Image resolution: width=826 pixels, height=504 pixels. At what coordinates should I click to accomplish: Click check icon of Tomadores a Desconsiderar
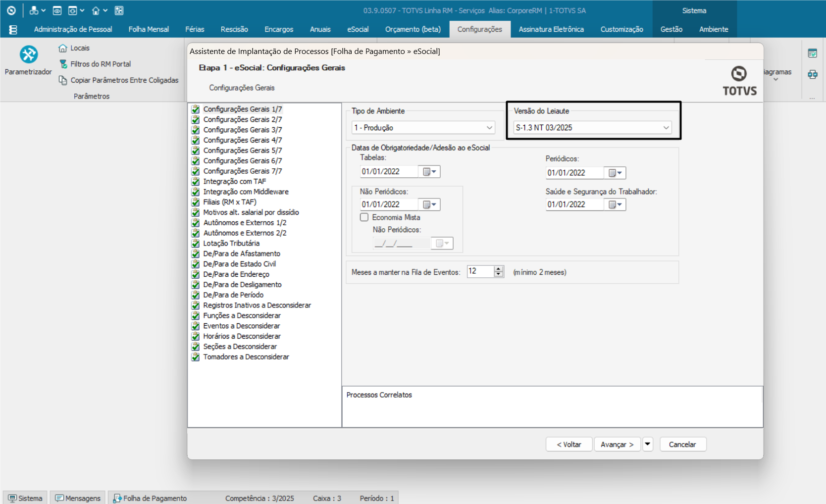196,357
